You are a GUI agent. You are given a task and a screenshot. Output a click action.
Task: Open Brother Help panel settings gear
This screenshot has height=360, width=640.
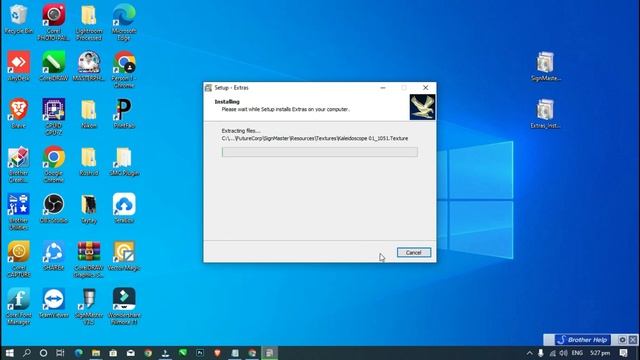click(622, 340)
